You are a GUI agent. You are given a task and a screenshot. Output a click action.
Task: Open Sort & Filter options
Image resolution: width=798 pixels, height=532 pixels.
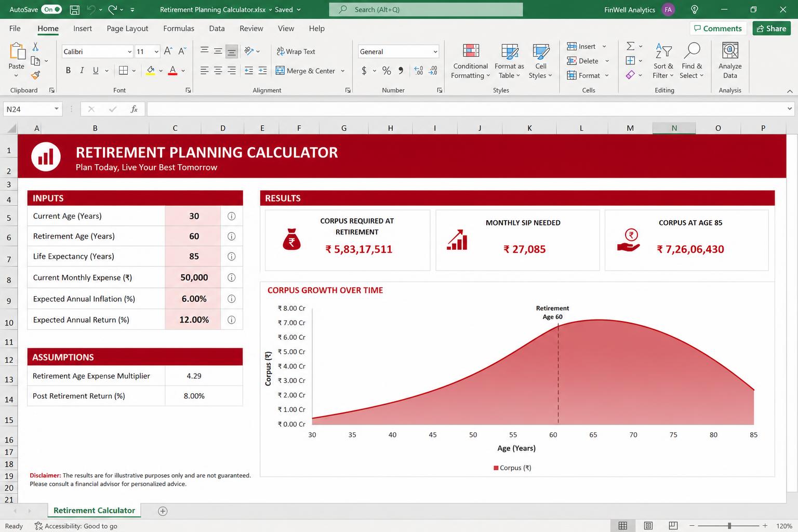coord(663,61)
